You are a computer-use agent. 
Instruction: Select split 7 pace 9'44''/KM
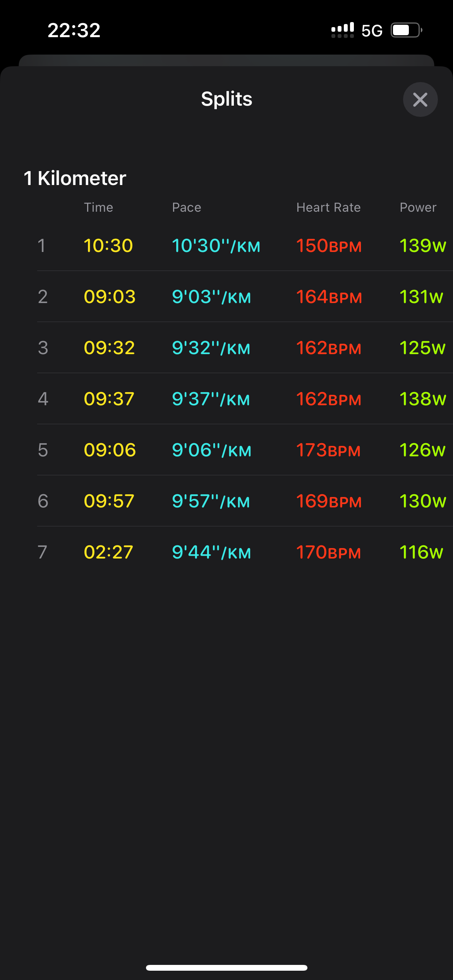211,552
